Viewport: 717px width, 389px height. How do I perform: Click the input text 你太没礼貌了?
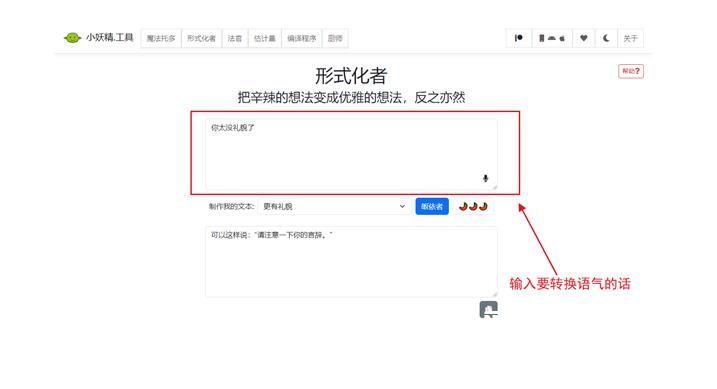(x=233, y=128)
